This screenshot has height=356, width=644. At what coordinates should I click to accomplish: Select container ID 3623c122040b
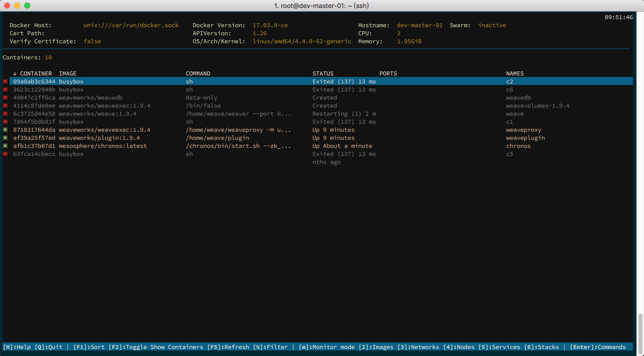tap(34, 90)
